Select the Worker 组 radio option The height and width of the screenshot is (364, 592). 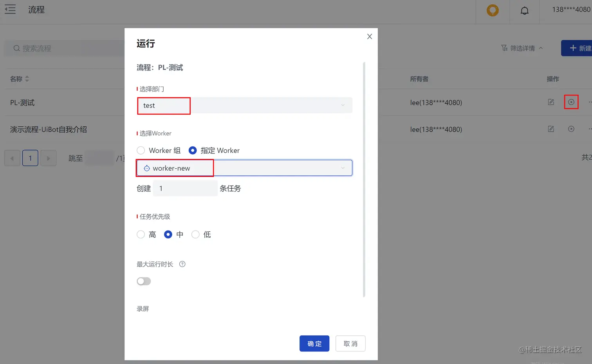tap(141, 150)
